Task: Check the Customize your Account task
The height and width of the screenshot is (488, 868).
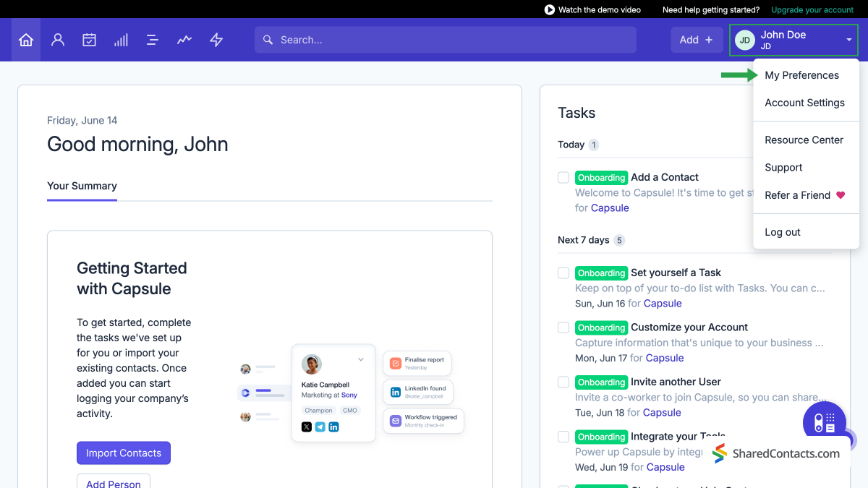Action: (x=563, y=328)
